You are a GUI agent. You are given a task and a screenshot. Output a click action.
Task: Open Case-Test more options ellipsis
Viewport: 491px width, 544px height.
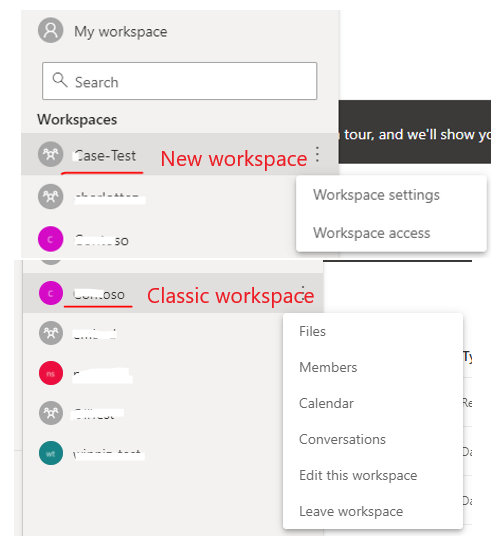click(317, 154)
